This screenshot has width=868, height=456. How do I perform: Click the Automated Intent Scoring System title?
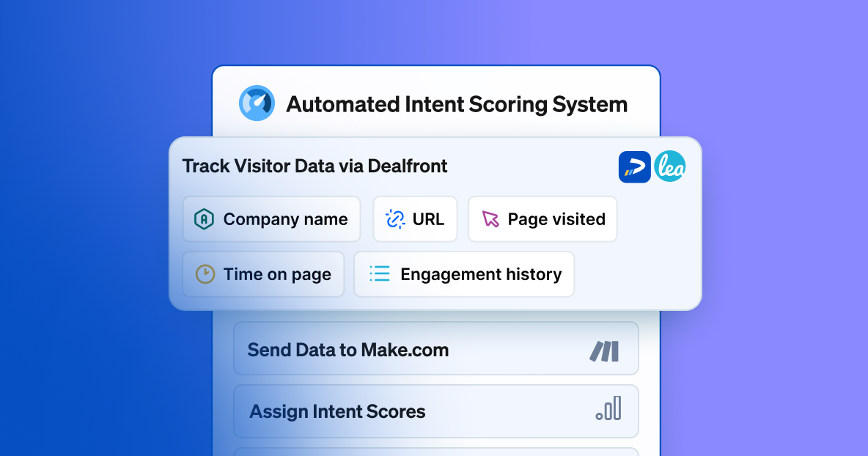pos(457,103)
